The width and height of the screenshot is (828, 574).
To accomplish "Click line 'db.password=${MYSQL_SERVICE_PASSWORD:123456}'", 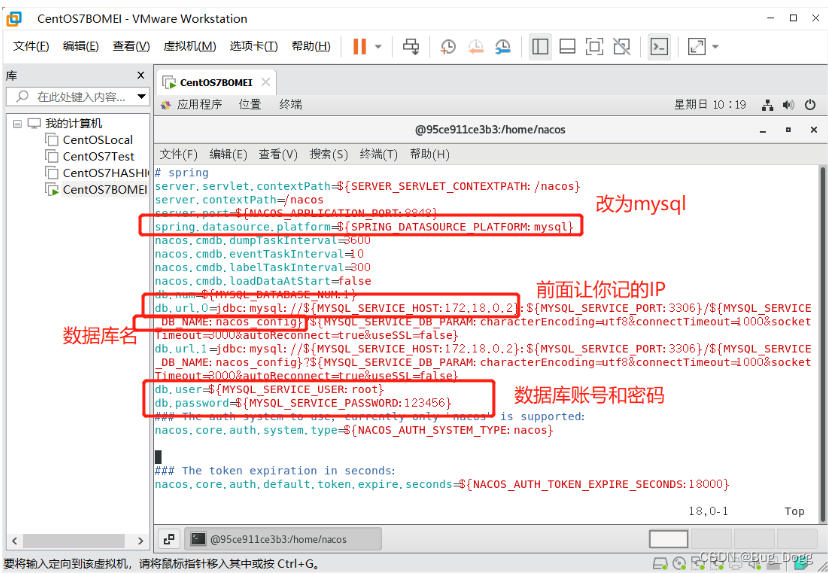I will pos(303,403).
